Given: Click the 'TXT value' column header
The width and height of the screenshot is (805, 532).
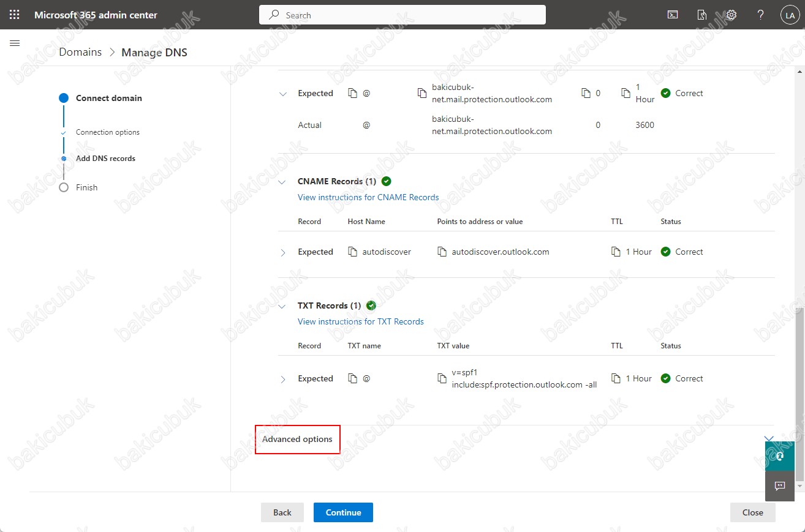Looking at the screenshot, I should [453, 345].
